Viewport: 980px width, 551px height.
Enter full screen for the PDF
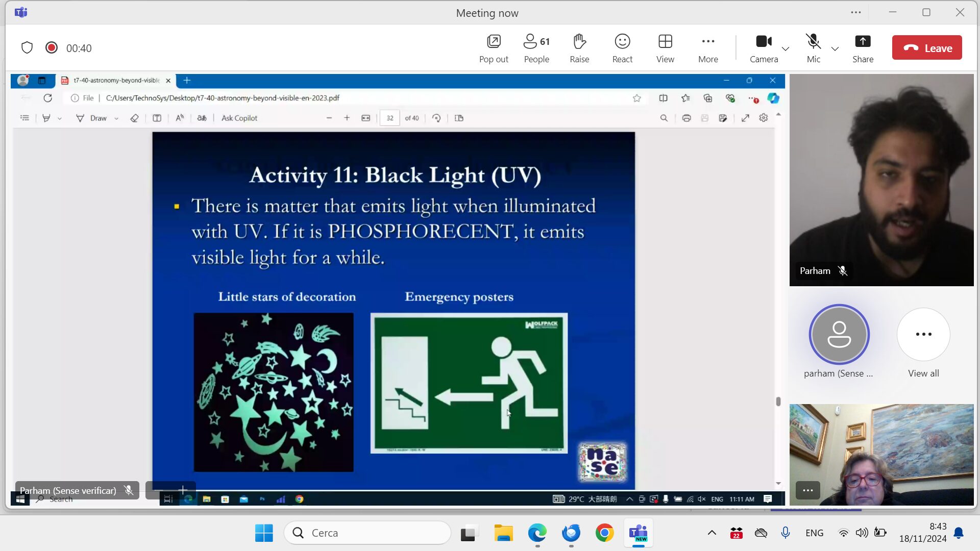coord(745,118)
